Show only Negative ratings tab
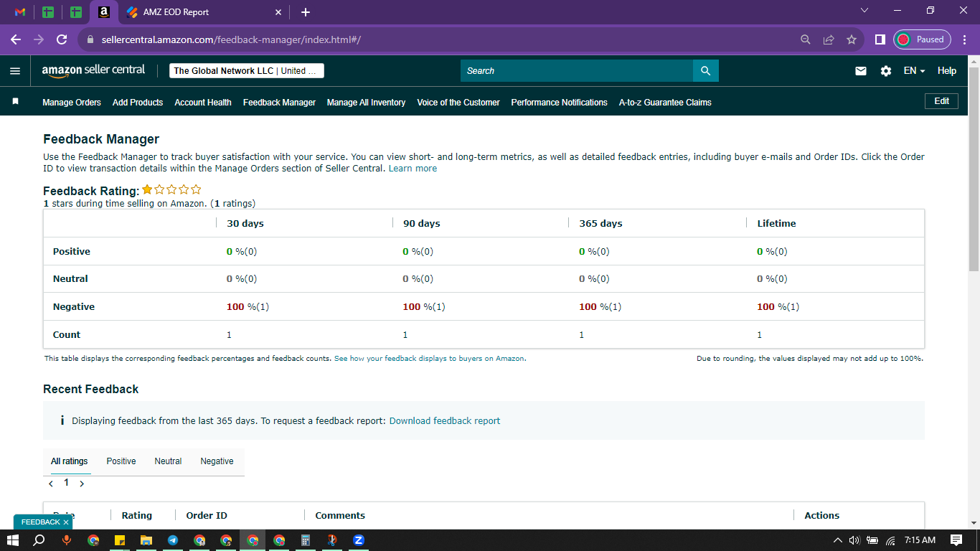Image resolution: width=980 pixels, height=551 pixels. (217, 461)
